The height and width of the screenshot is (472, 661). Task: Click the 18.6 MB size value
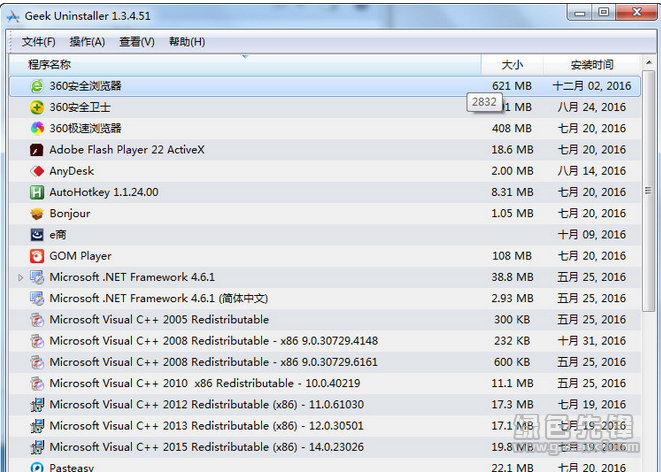512,150
